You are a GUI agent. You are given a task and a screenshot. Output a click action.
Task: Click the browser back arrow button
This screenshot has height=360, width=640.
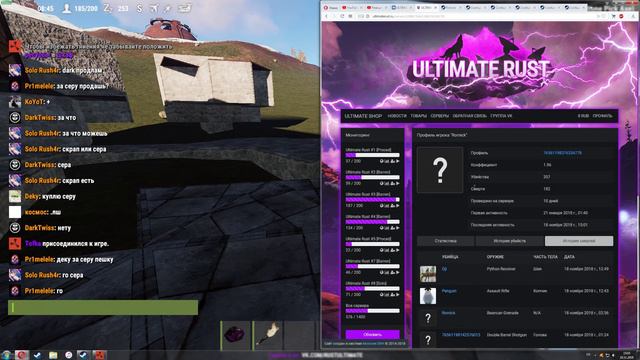(x=327, y=16)
